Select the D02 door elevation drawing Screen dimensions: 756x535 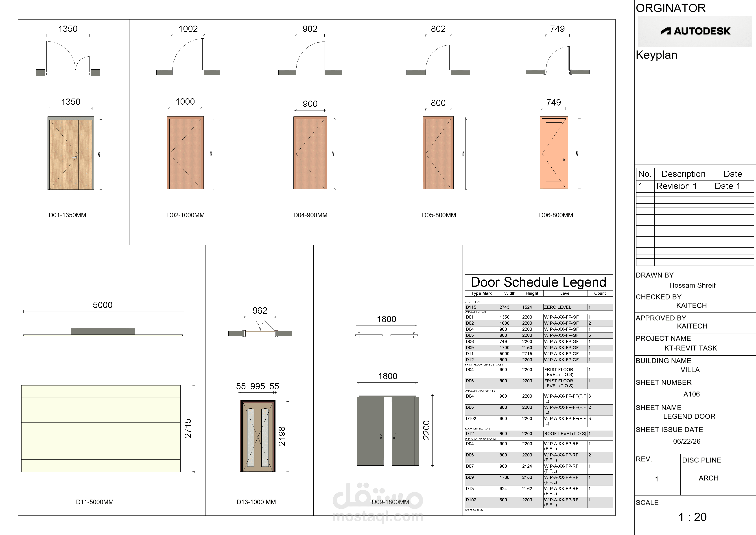coord(185,152)
